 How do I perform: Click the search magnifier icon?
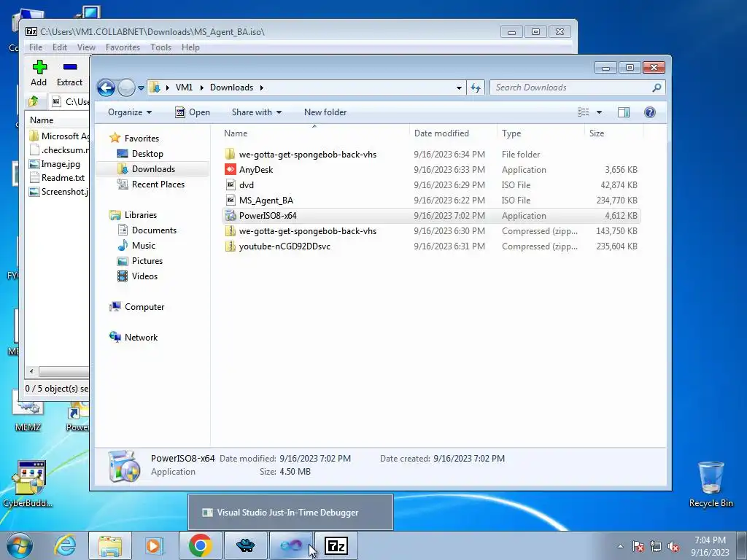point(657,87)
